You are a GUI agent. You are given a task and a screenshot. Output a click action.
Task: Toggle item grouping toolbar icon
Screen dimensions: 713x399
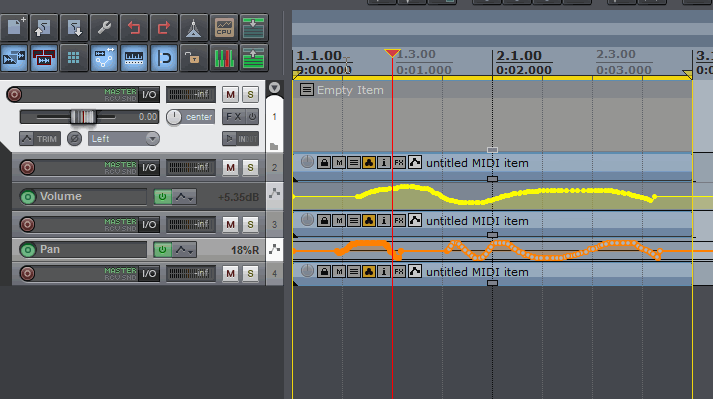44,58
